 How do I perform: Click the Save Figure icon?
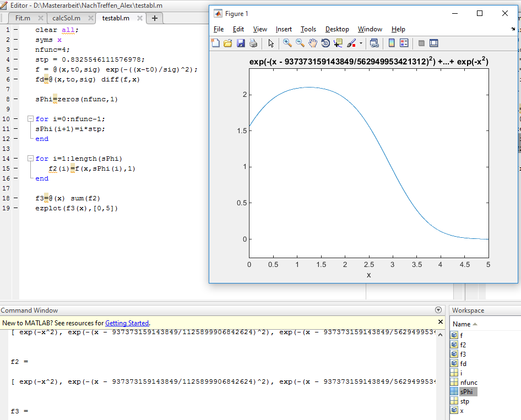pyautogui.click(x=241, y=43)
